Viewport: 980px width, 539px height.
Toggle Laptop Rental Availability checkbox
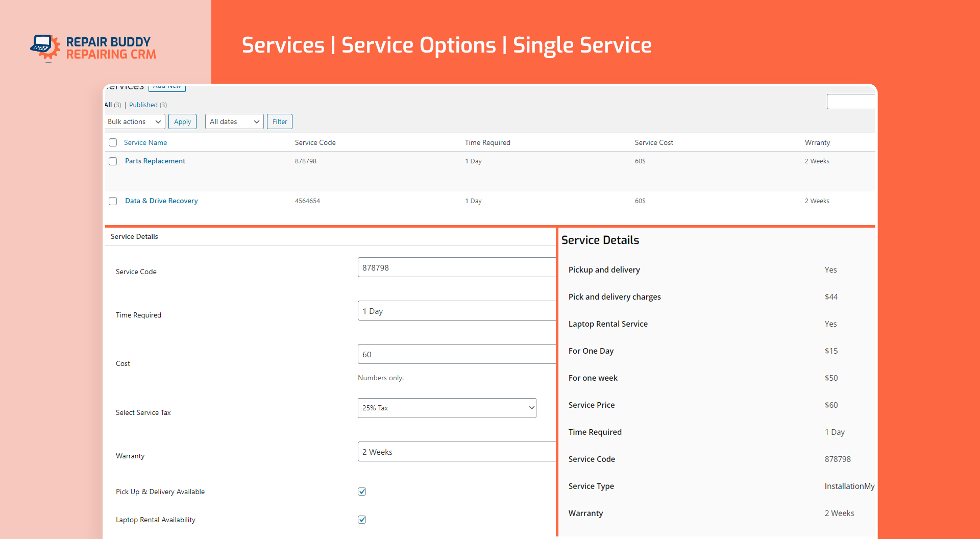[x=362, y=520]
